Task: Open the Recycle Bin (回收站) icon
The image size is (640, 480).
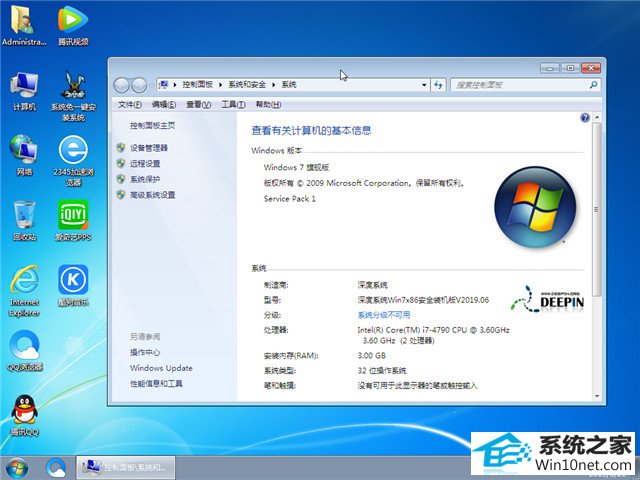Action: pos(24,220)
